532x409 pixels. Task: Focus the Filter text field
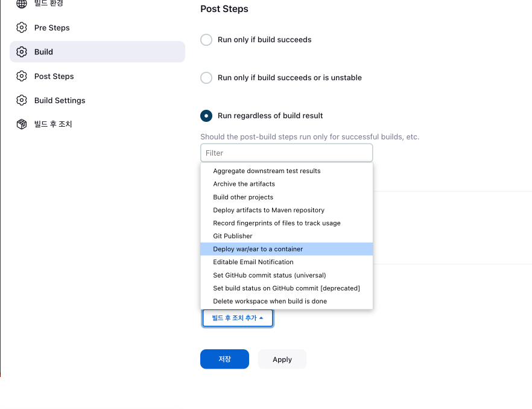287,153
